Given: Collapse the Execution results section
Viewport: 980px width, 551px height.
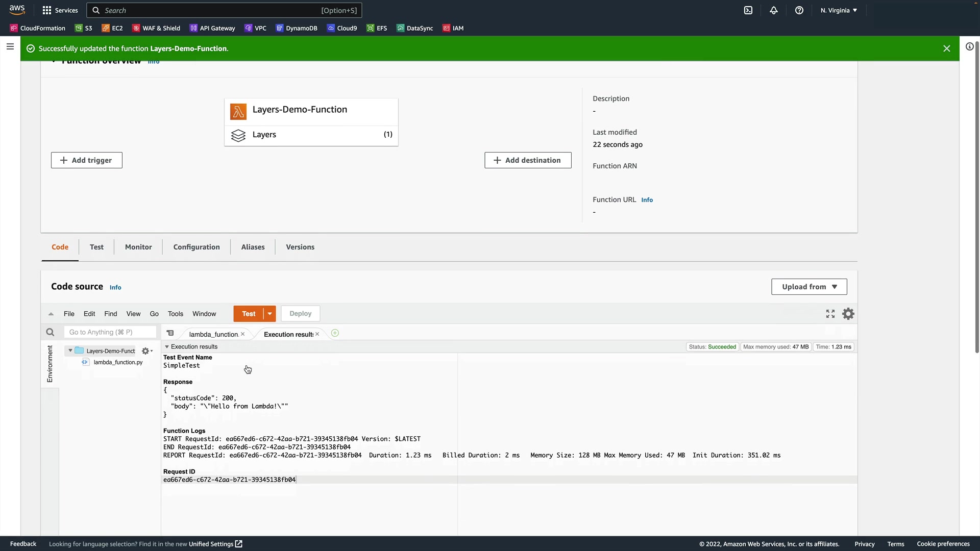Looking at the screenshot, I should [167, 346].
